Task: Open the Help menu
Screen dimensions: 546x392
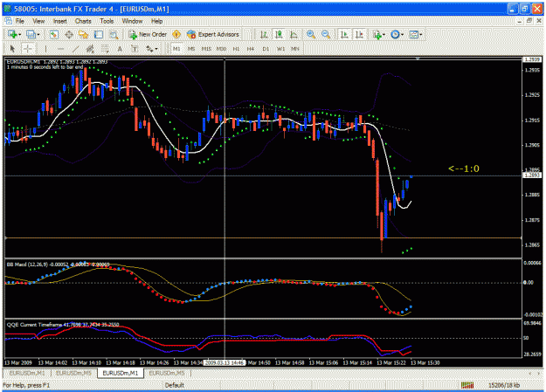Action: point(156,21)
